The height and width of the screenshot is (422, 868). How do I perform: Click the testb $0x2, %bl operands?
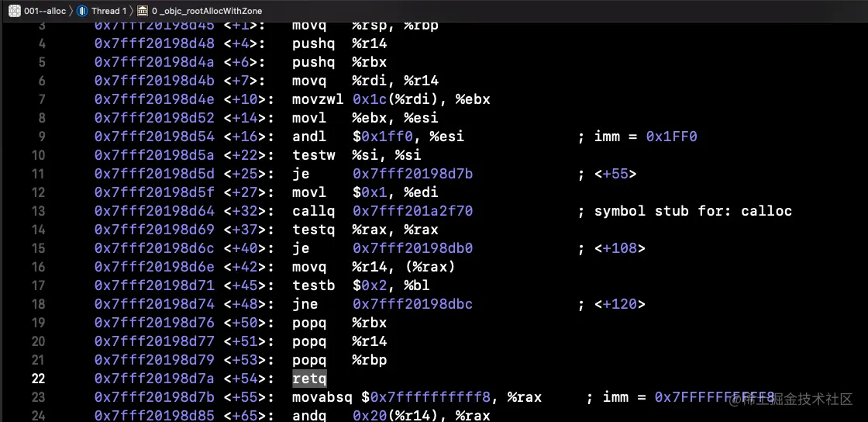pyautogui.click(x=391, y=285)
